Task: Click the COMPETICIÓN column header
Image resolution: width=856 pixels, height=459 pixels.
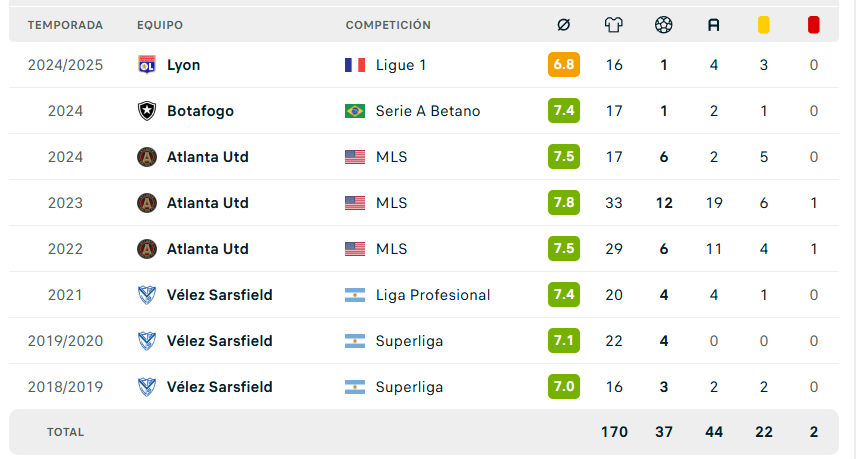Action: pos(388,25)
